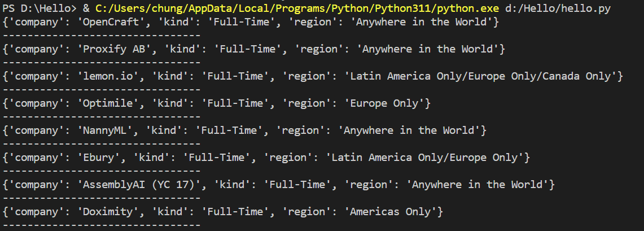The image size is (644, 231).
Task: Click the 'AssemblyAI (YC 17)' company value
Action: point(139,185)
